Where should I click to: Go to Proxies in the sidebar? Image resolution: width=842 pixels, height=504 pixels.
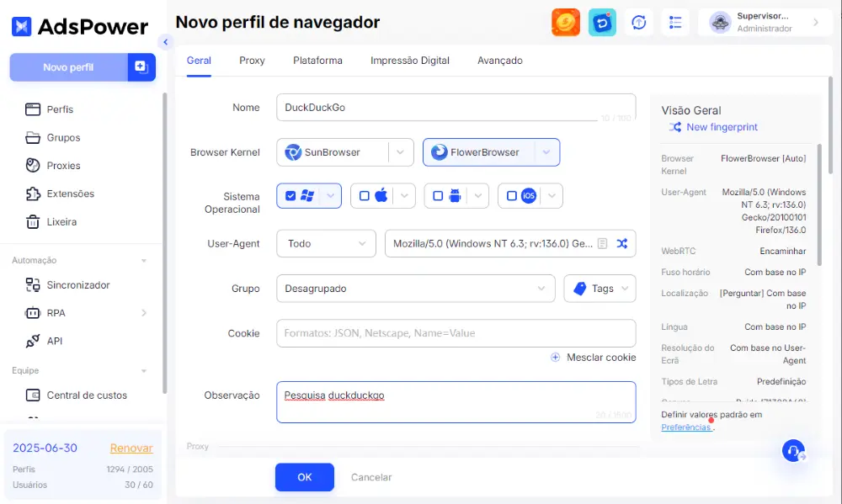pos(63,165)
